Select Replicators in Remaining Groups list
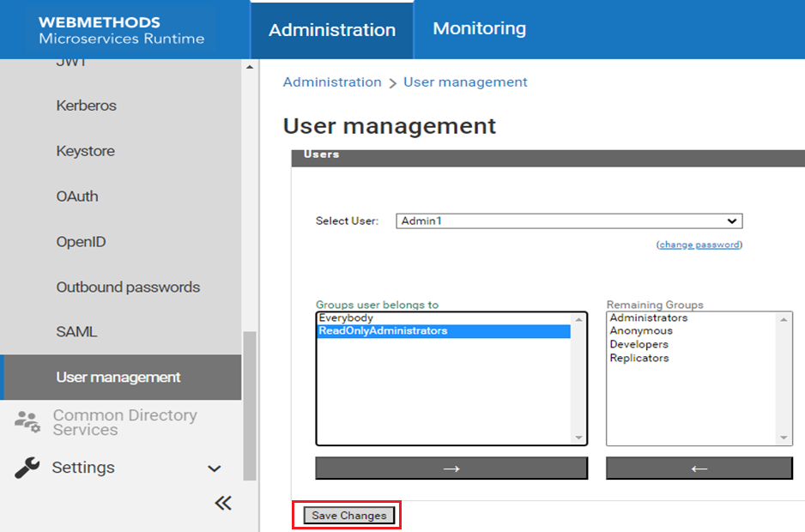The height and width of the screenshot is (532, 805). tap(639, 358)
